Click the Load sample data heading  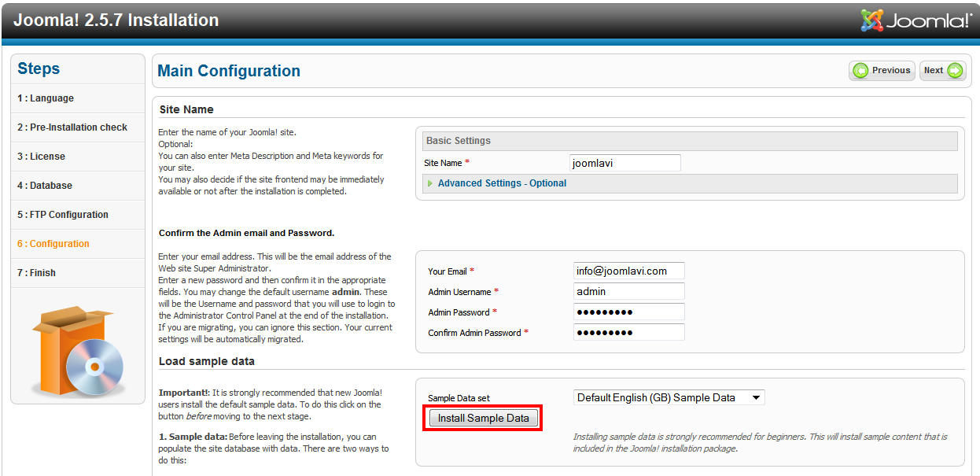coord(207,361)
